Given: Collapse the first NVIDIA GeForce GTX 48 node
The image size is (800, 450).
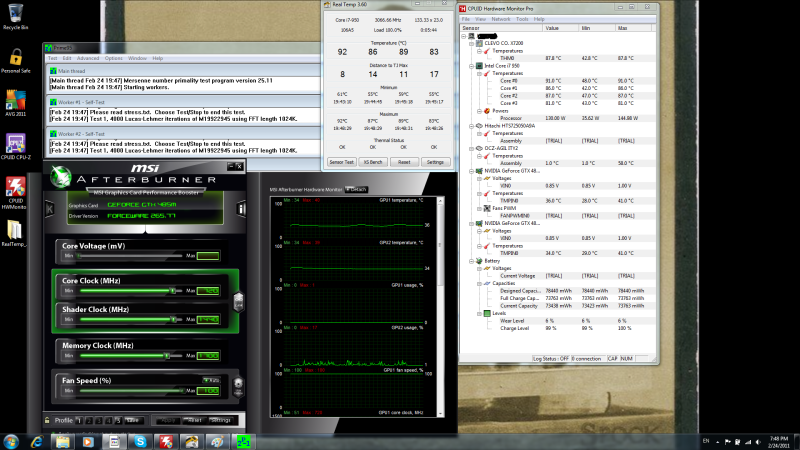Looking at the screenshot, I should (x=471, y=171).
